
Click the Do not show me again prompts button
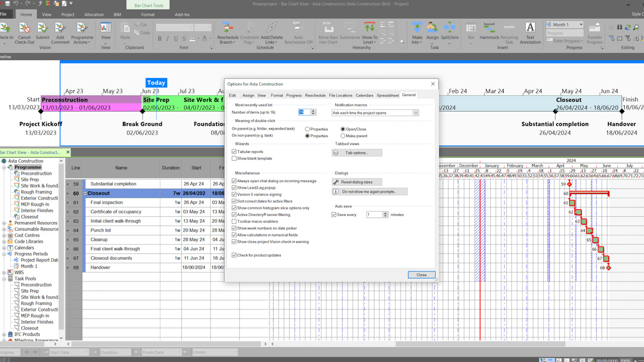(x=369, y=191)
